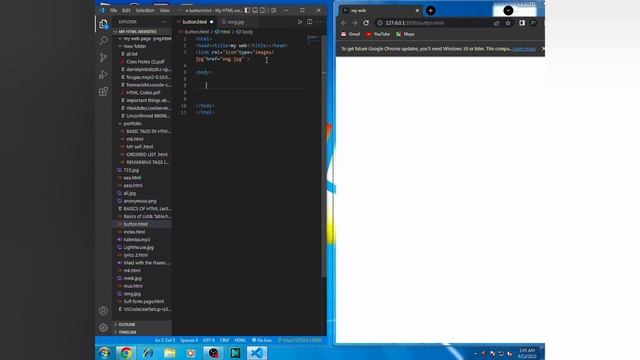
Task: Click HTML language mode in status bar
Action: click(240, 340)
